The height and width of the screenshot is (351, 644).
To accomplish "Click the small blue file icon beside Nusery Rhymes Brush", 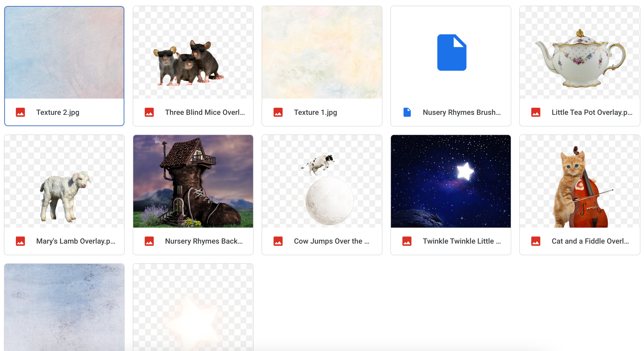I will pyautogui.click(x=407, y=112).
